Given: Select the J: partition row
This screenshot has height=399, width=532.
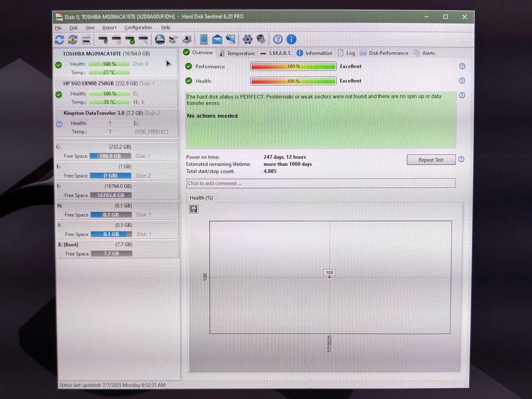Looking at the screenshot, I should (x=118, y=230).
